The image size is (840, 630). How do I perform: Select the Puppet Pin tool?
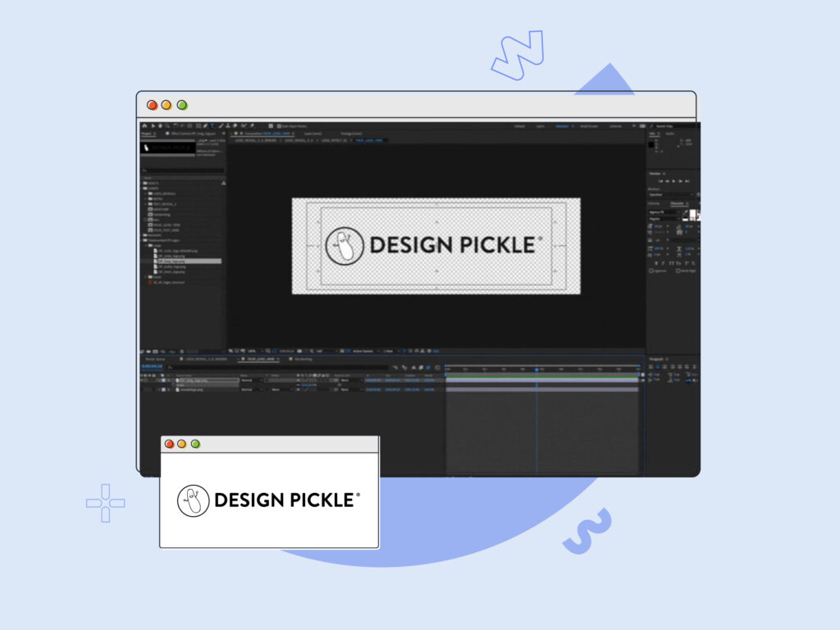click(x=252, y=126)
